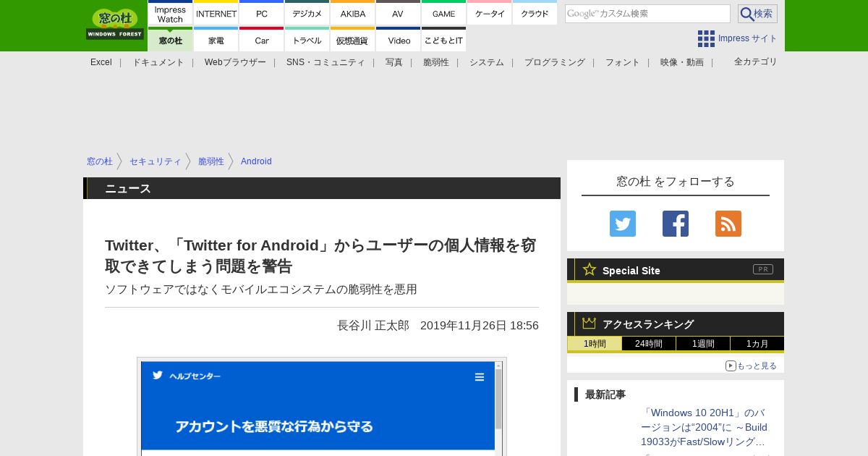The width and height of the screenshot is (868, 456).
Task: Click the Impress サイト link text
Action: tap(748, 38)
